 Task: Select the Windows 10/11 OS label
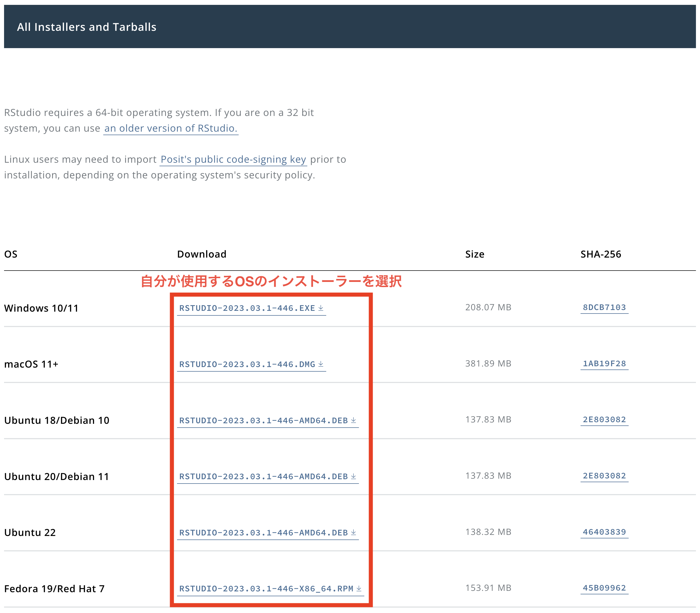coord(41,308)
